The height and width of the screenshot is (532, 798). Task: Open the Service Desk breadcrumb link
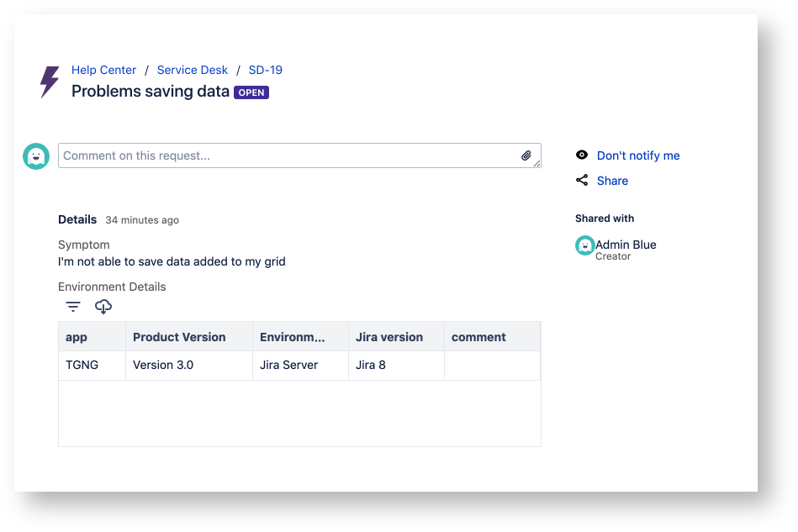(192, 70)
